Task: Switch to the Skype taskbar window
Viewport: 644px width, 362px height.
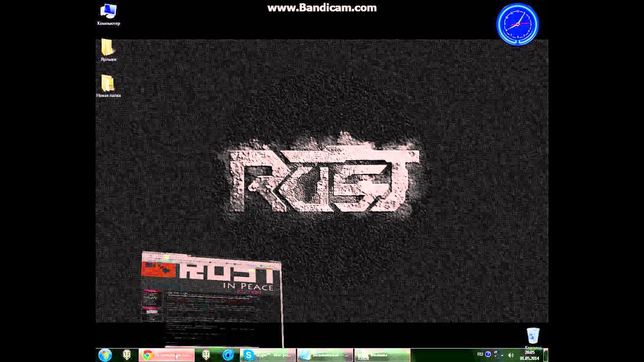Action: pyautogui.click(x=268, y=355)
